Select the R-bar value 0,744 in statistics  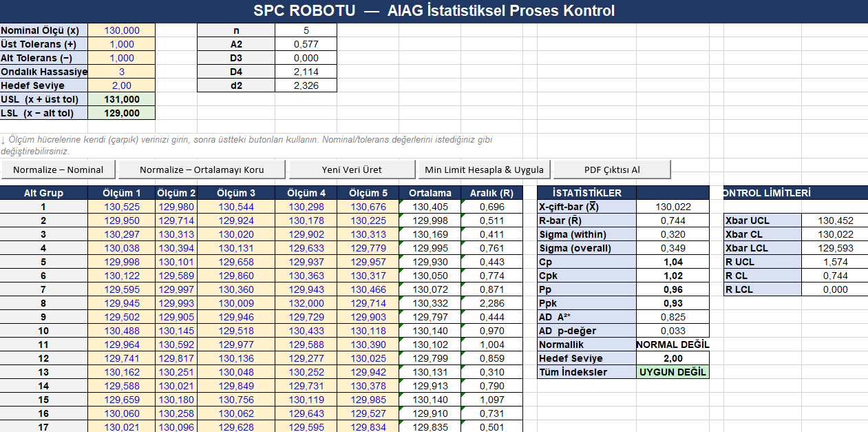click(x=673, y=220)
